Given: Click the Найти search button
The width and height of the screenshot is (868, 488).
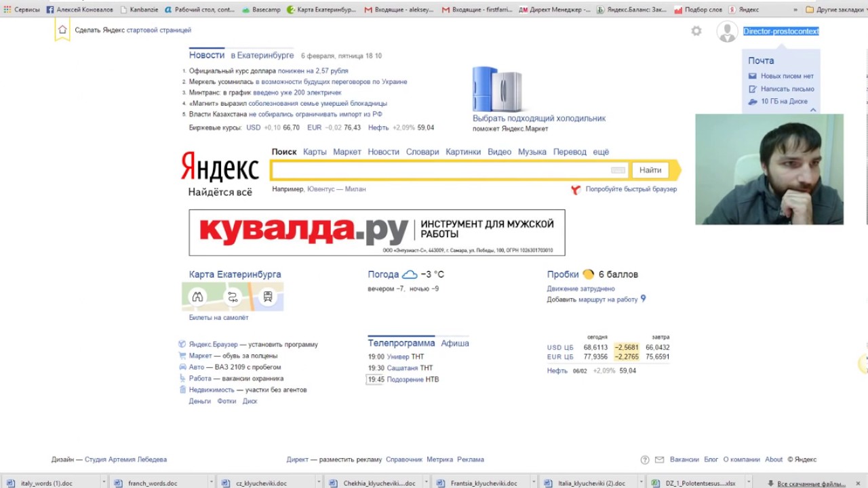Looking at the screenshot, I should click(650, 170).
